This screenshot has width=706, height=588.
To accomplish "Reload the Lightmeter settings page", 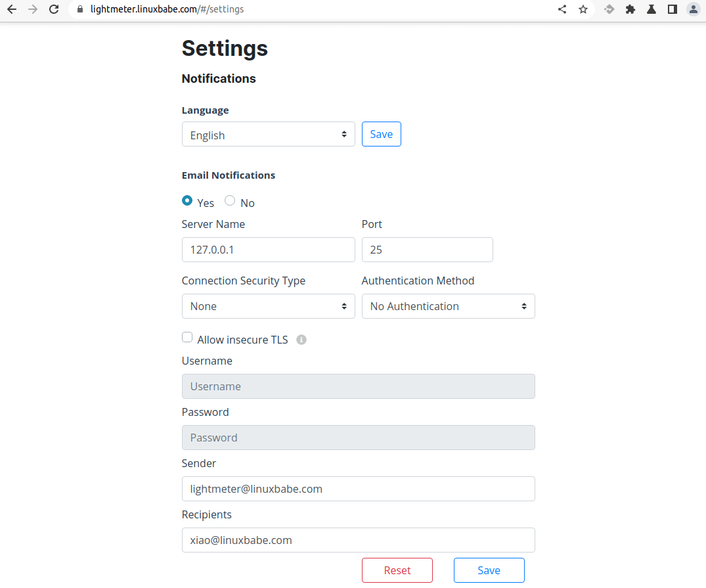I will [x=54, y=10].
